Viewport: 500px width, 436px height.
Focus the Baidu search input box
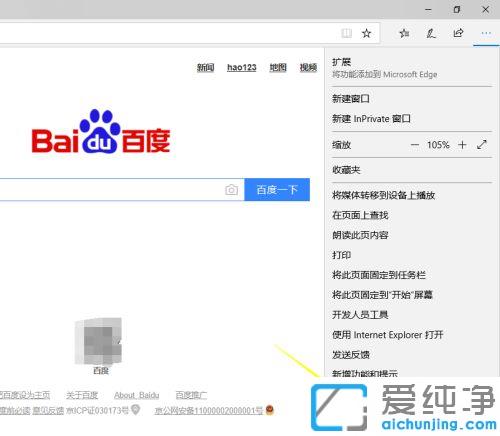(x=122, y=190)
